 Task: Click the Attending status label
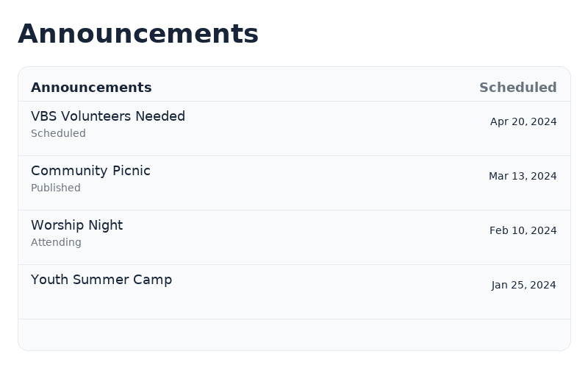pos(56,243)
